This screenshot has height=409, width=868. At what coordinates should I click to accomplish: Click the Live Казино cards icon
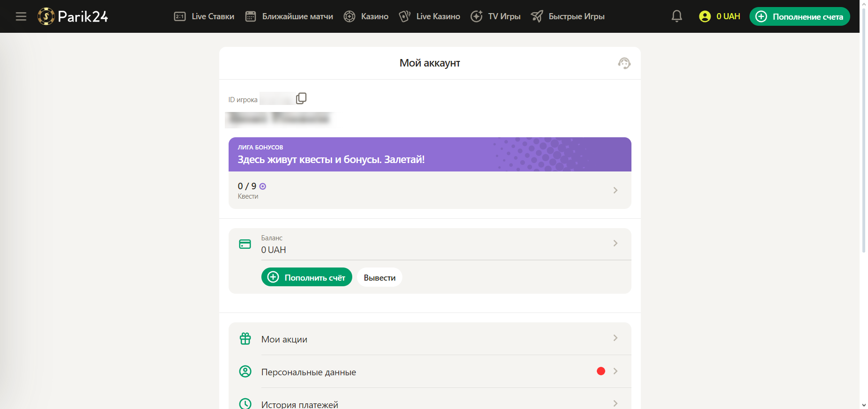click(405, 16)
